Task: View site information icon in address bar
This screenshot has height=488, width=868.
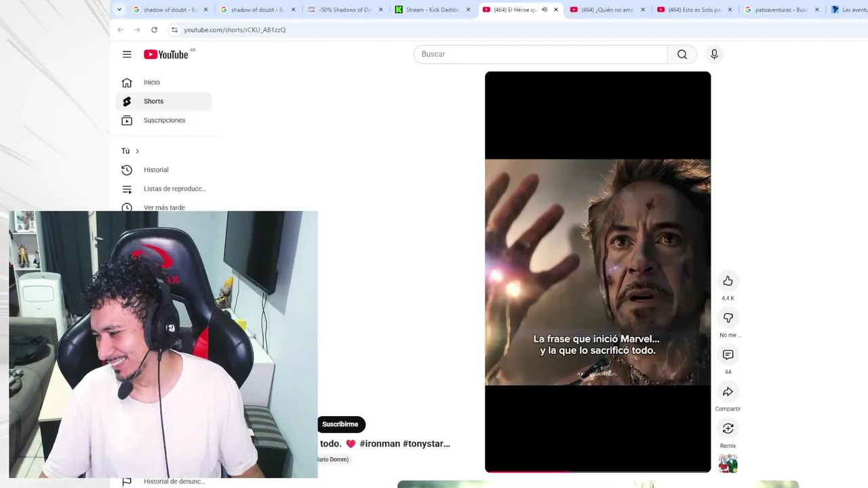Action: 174,30
